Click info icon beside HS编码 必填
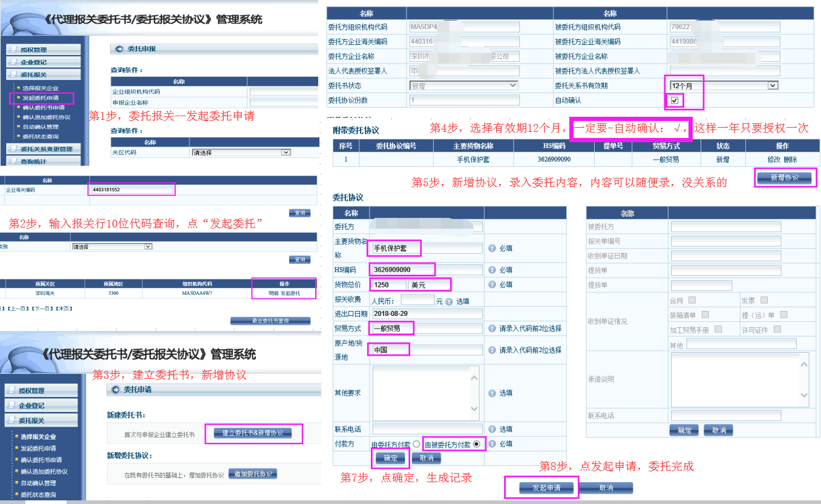This screenshot has width=821, height=504. 492,270
